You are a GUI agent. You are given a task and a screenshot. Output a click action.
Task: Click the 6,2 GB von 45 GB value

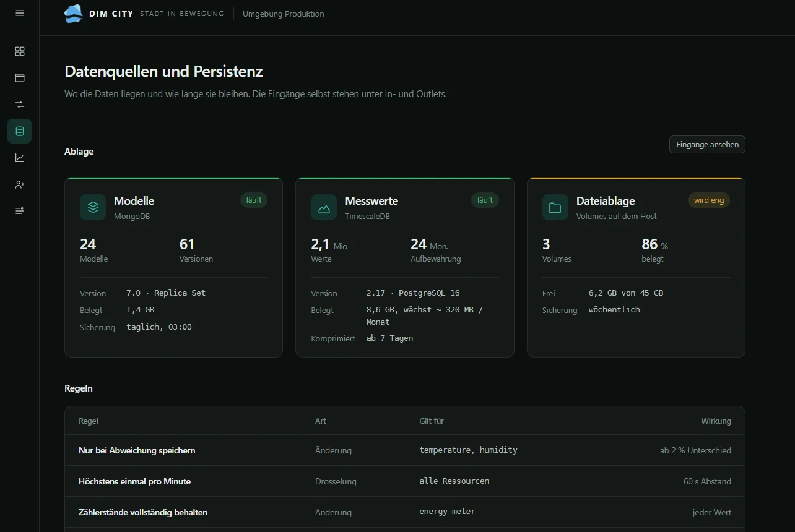pyautogui.click(x=626, y=293)
